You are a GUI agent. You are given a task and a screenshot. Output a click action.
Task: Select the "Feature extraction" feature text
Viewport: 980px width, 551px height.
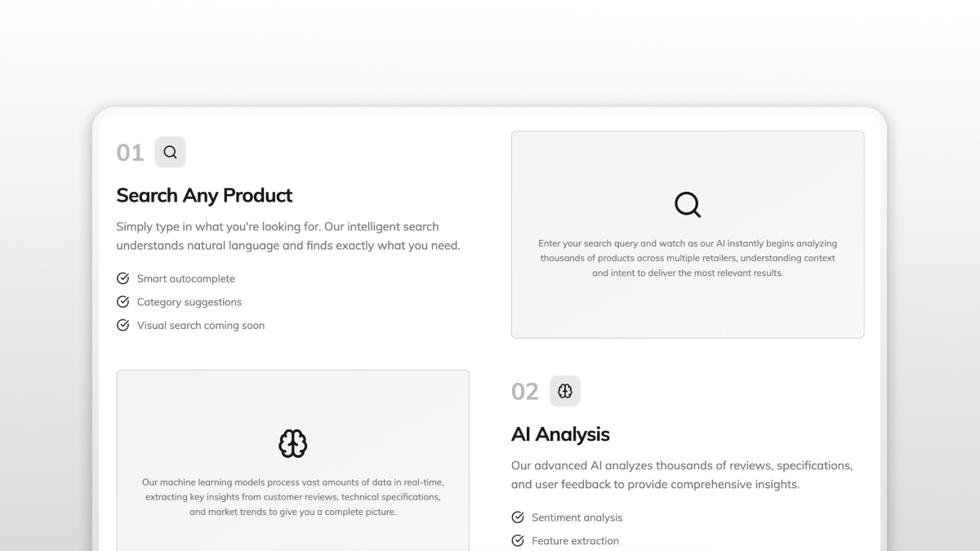point(575,540)
